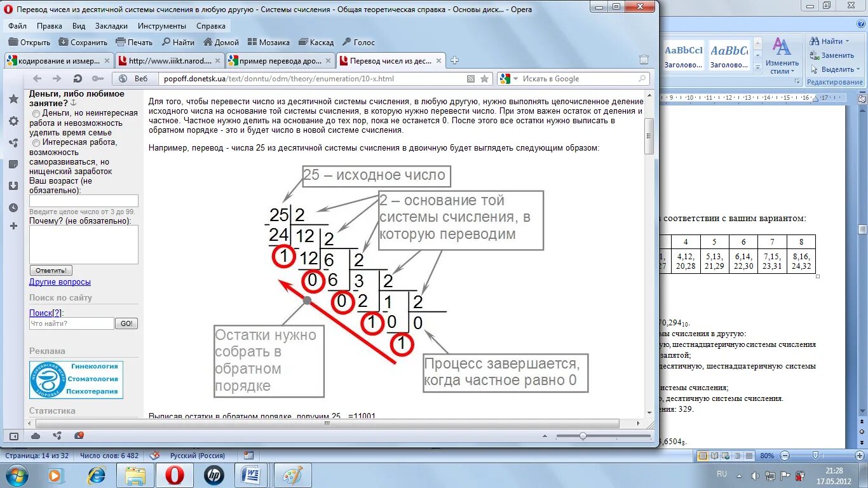Open the Файл menu in Opera
Screen dimensions: 868x488
(x=18, y=26)
